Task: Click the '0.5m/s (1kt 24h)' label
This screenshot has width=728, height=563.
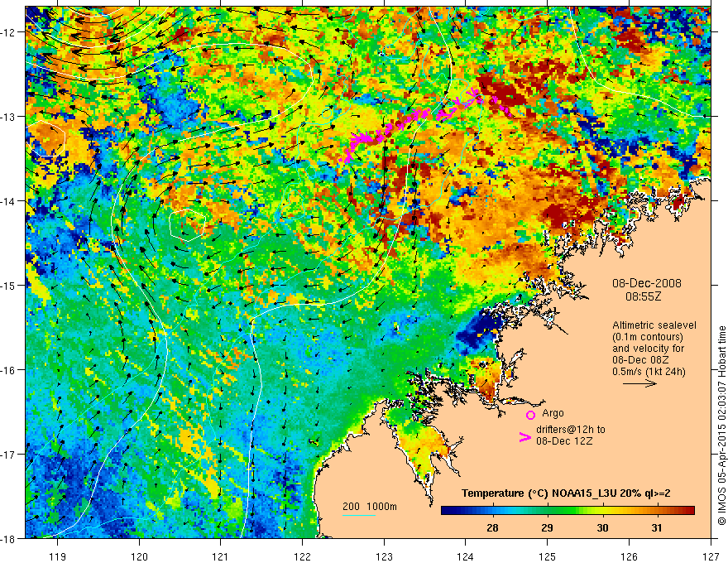Action: [x=649, y=372]
